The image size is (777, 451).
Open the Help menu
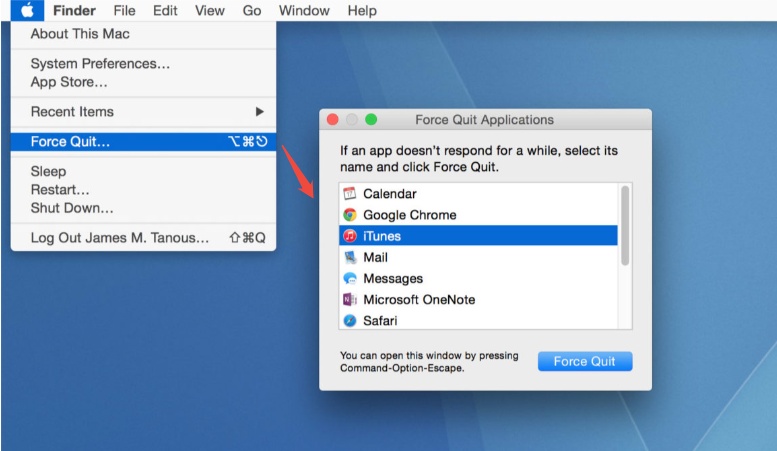pyautogui.click(x=362, y=10)
